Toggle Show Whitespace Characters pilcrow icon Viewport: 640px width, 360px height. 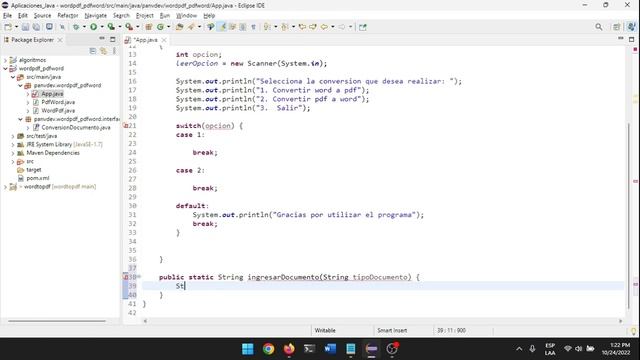pos(253,27)
